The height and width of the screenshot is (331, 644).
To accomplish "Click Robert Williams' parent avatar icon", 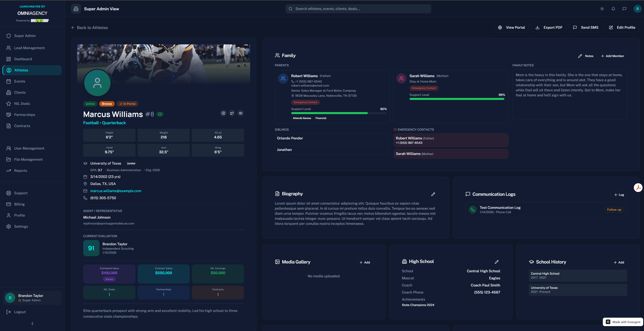I will pyautogui.click(x=283, y=78).
